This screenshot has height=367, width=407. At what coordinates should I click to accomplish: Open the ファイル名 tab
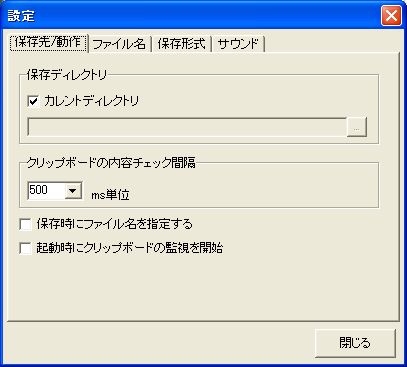pyautogui.click(x=119, y=44)
